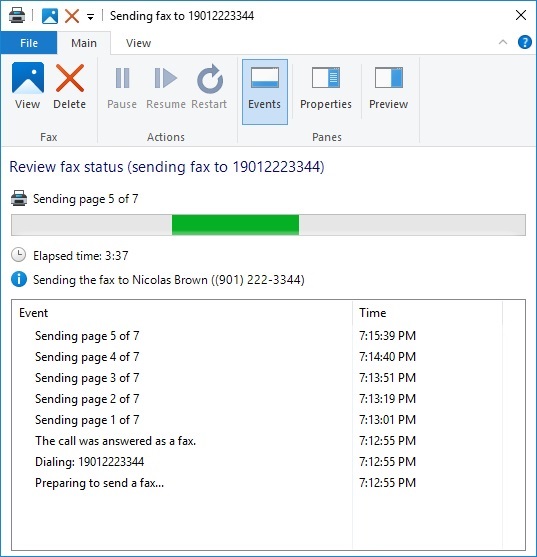
Task: Toggle the Properties pane
Action: click(x=326, y=86)
